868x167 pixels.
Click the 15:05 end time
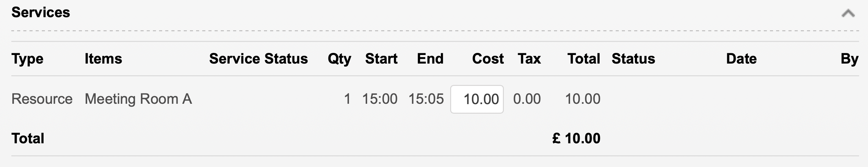(426, 99)
